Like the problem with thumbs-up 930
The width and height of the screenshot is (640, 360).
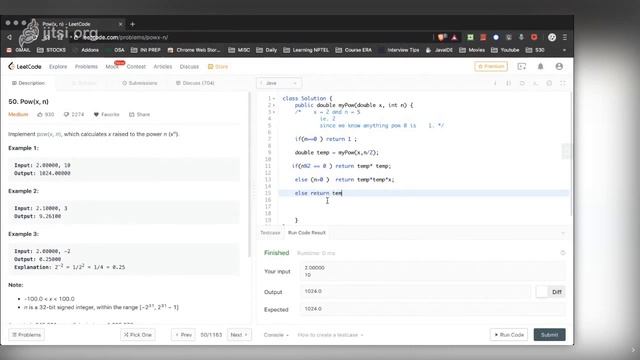[45, 114]
